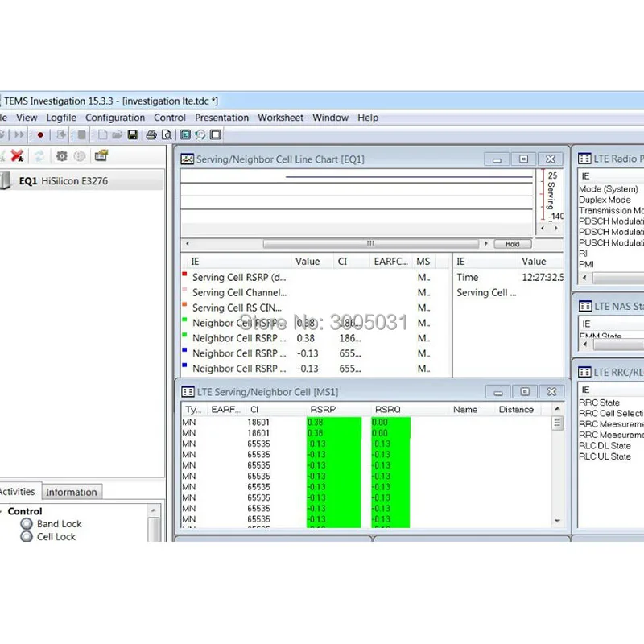Screen dimensions: 644x644
Task: Click LTE Serving/Neighbor Cell [MS1] window icon
Action: [188, 392]
